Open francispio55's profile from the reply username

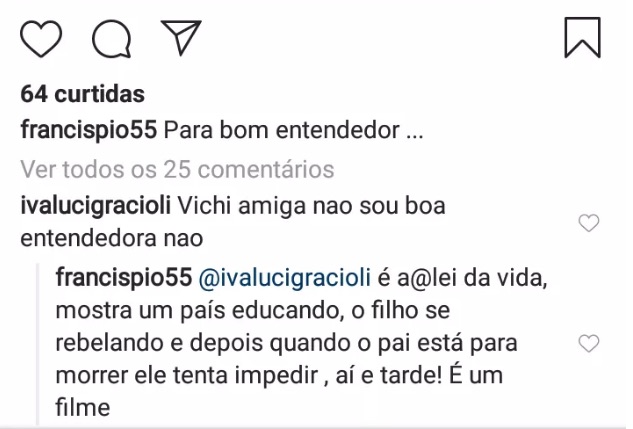click(x=124, y=278)
